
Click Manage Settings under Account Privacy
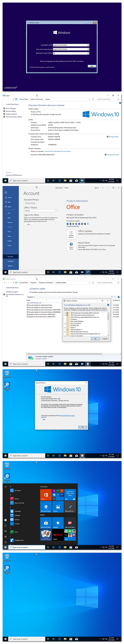tap(30, 203)
